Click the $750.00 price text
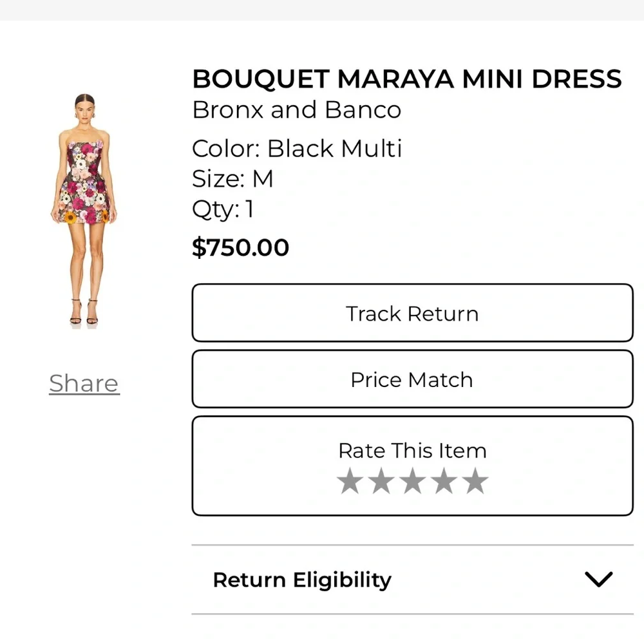The height and width of the screenshot is (644, 644). point(240,247)
